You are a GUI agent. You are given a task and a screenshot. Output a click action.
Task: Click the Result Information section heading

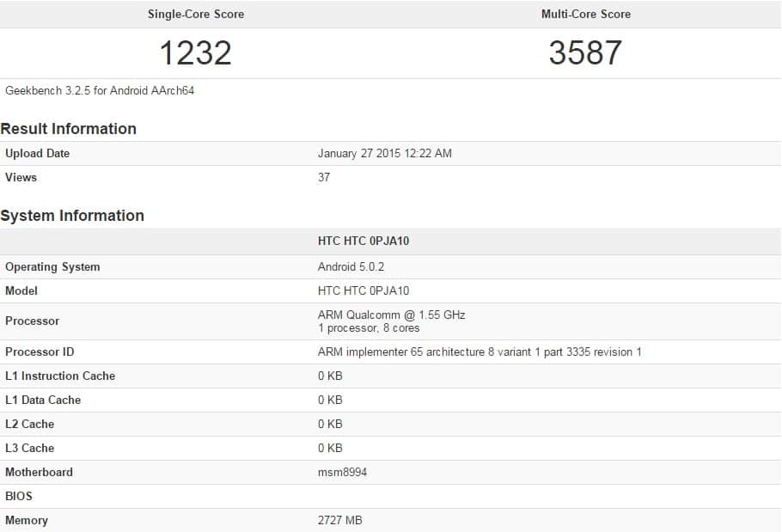pos(69,129)
